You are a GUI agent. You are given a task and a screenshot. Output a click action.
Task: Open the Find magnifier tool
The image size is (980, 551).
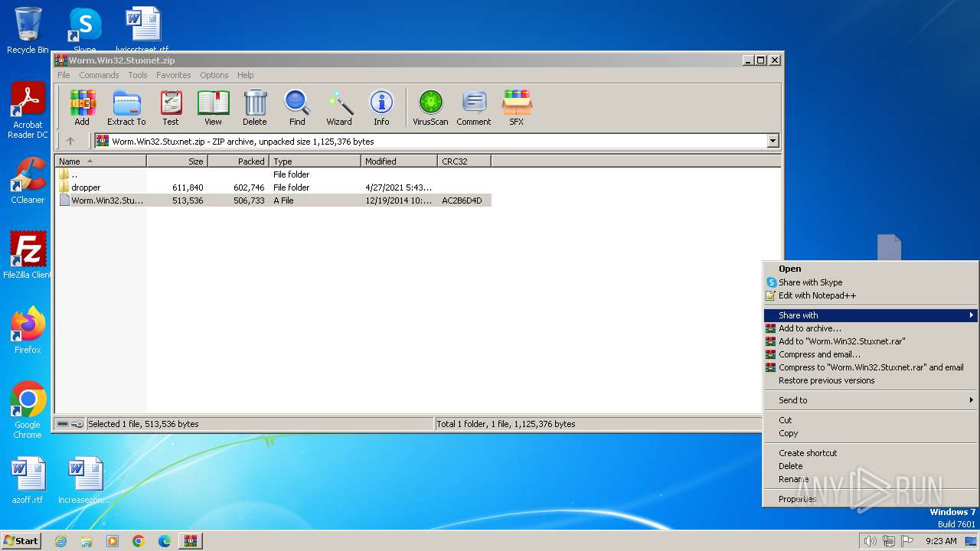(297, 107)
